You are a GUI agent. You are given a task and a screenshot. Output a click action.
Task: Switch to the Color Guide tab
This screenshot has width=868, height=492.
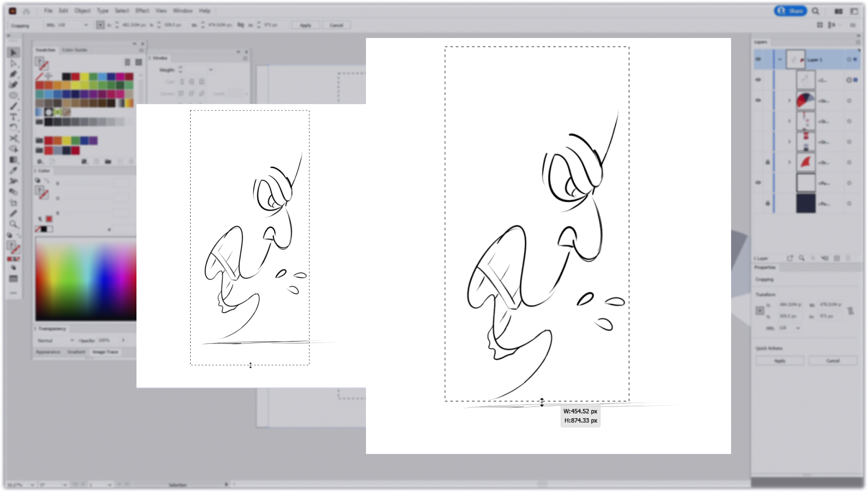(x=75, y=50)
